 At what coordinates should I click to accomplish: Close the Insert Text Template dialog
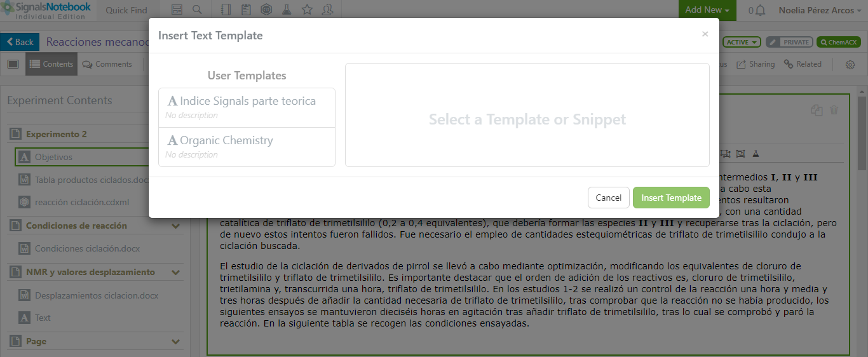[705, 34]
